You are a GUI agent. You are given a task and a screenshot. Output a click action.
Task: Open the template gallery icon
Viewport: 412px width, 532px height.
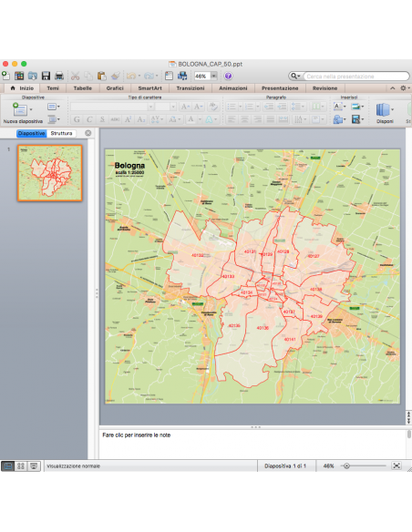coord(19,76)
